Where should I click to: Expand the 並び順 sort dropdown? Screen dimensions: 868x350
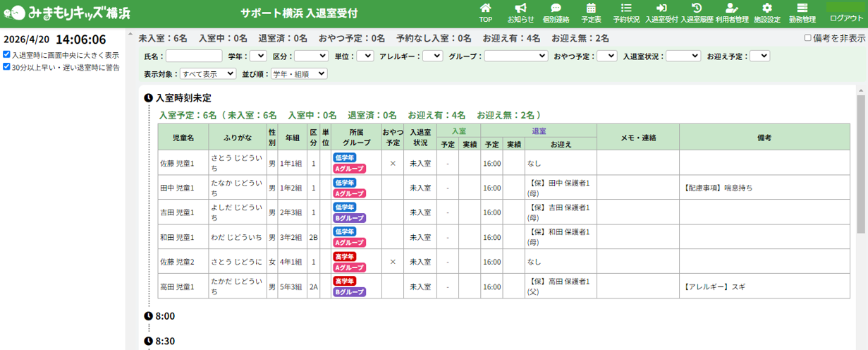click(299, 73)
